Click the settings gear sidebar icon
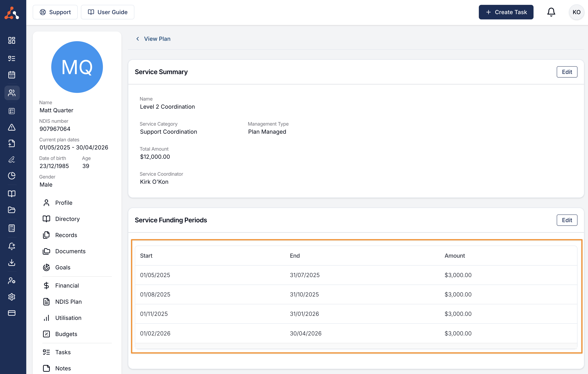 12,297
